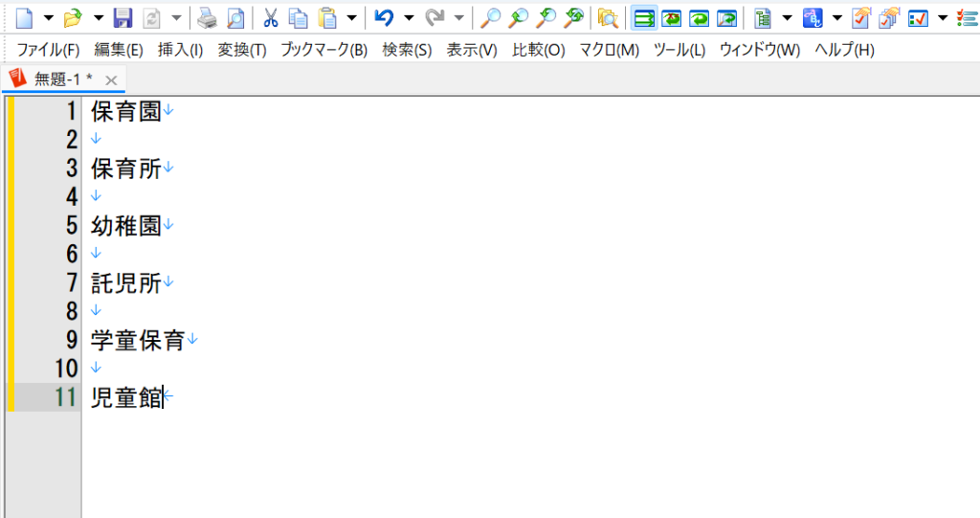Viewport: 980px width, 518px height.
Task: Open Find in Files folder-magnifier icon
Action: coord(607,17)
